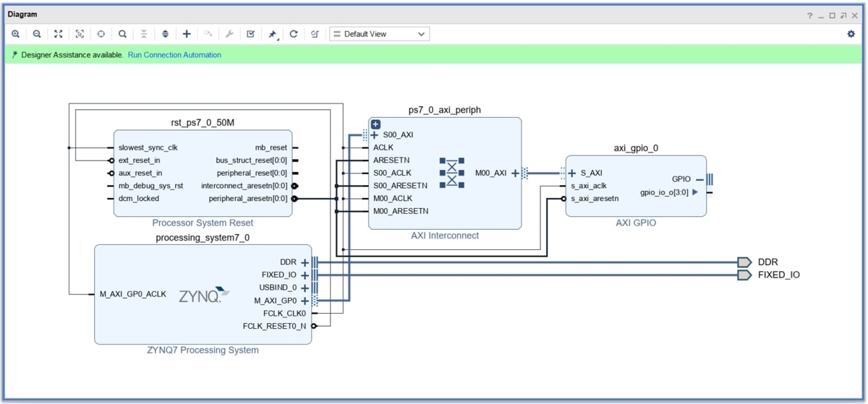Select the FCLK_CLK0 pin on ZYNQ block
The width and height of the screenshot is (868, 404).
[285, 313]
